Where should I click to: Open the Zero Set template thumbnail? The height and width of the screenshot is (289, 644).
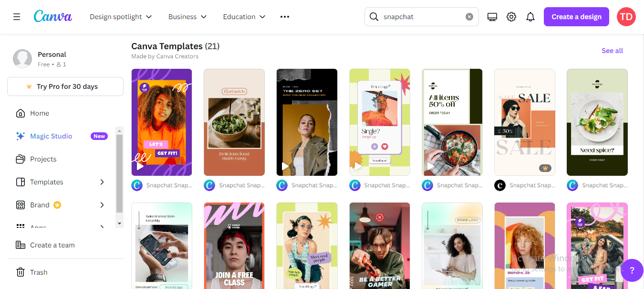click(307, 122)
